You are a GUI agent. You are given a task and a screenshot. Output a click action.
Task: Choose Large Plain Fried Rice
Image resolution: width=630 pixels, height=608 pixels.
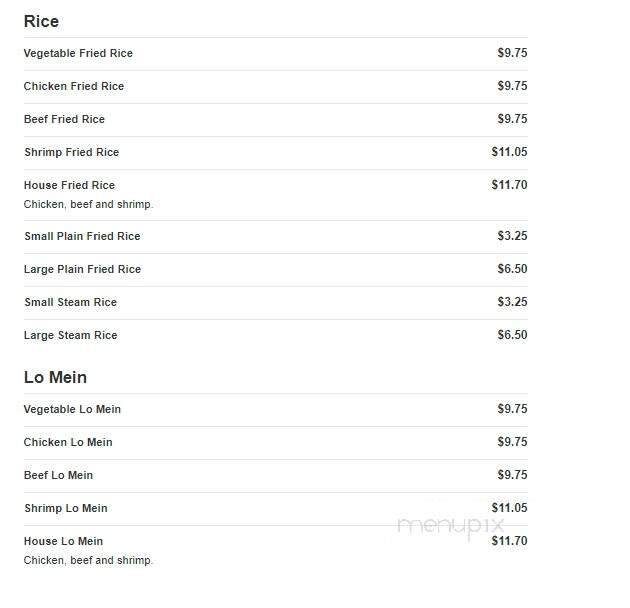pos(82,269)
